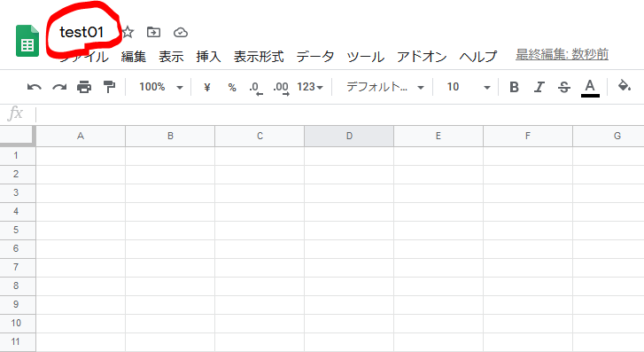
Task: Select row 5 header
Action: click(18, 231)
